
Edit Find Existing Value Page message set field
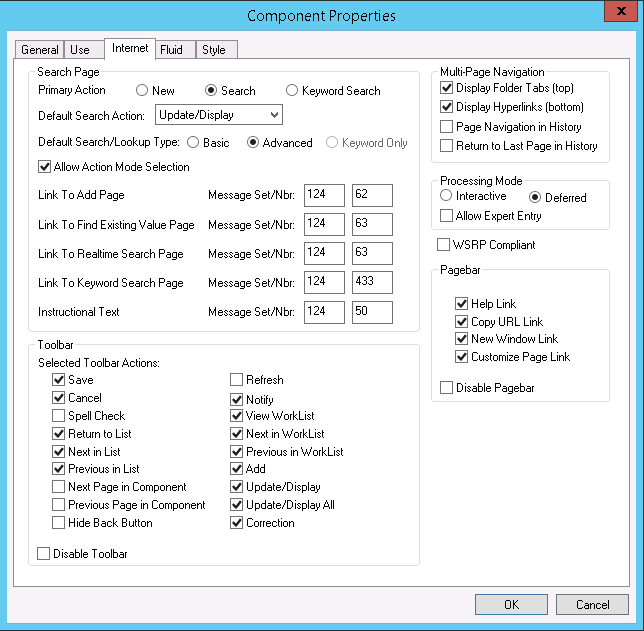click(324, 224)
